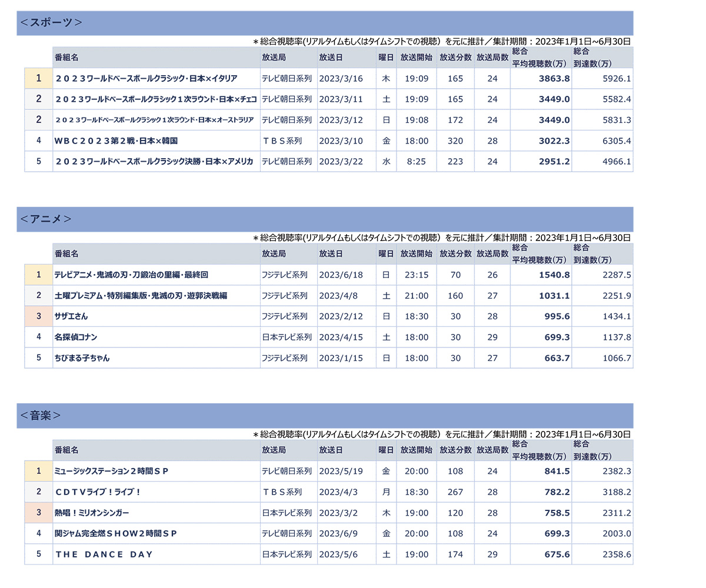Click the start time 23:15
This screenshot has height=588, width=706.
click(417, 275)
